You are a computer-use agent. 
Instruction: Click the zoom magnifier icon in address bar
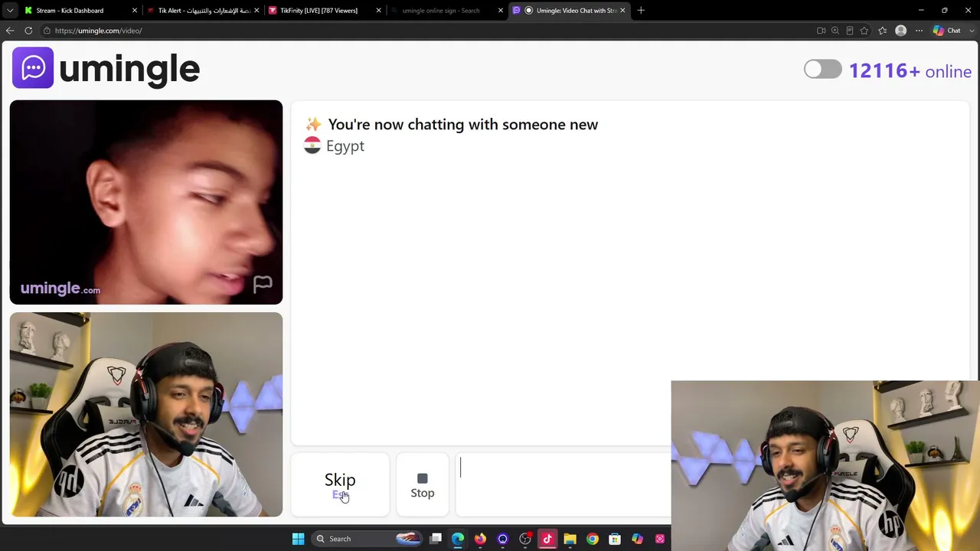pos(835,31)
